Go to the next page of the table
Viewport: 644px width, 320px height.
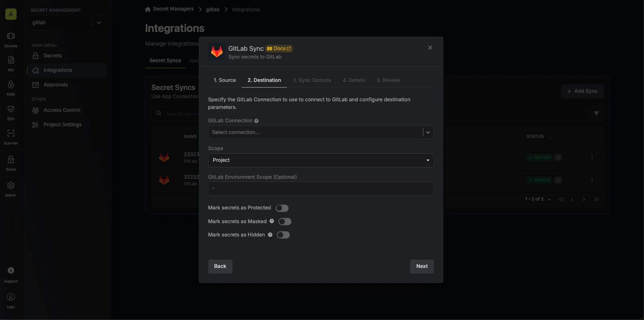[x=584, y=199]
